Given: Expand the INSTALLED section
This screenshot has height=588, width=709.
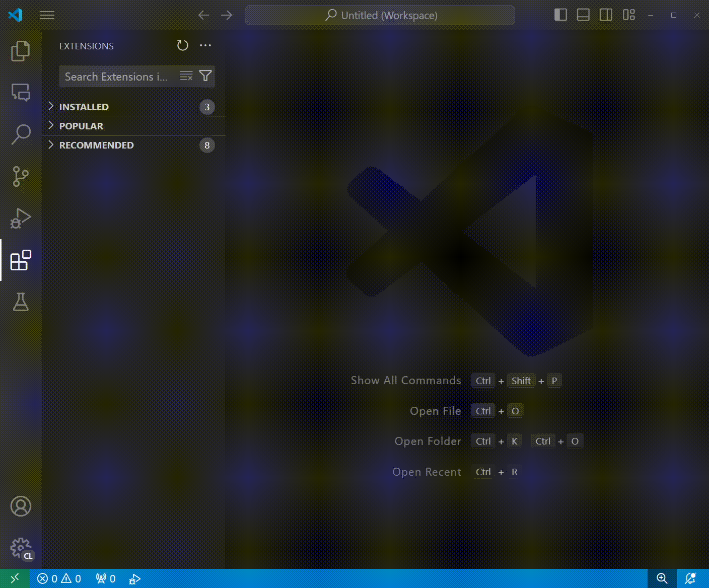Looking at the screenshot, I should click(133, 107).
